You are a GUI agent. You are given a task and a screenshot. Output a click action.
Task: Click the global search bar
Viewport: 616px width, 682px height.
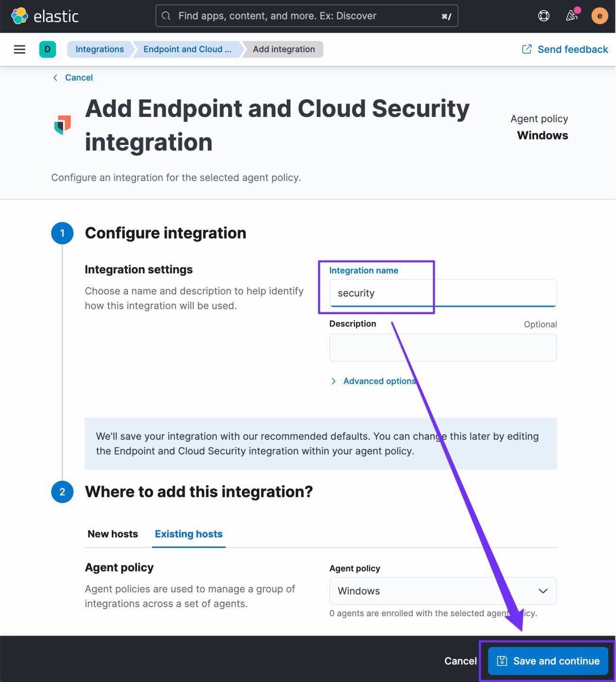click(x=307, y=16)
